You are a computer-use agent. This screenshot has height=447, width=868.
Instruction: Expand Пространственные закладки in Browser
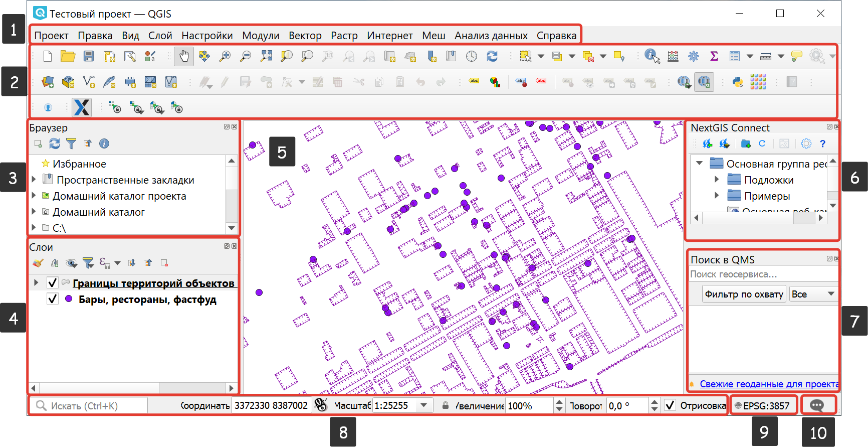[34, 180]
